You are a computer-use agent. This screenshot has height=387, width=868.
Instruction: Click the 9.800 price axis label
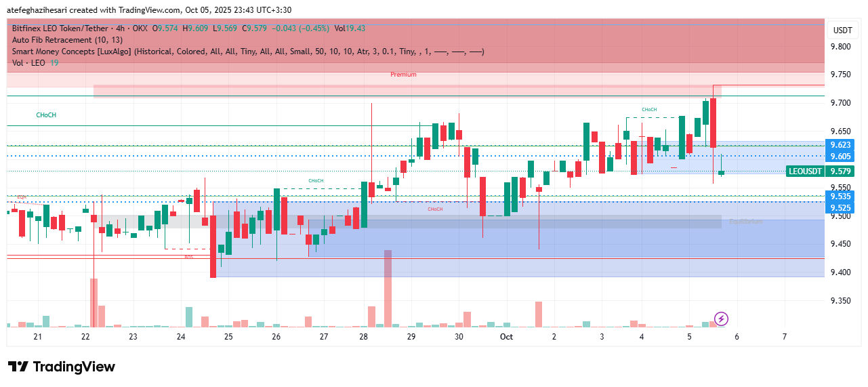(x=842, y=47)
